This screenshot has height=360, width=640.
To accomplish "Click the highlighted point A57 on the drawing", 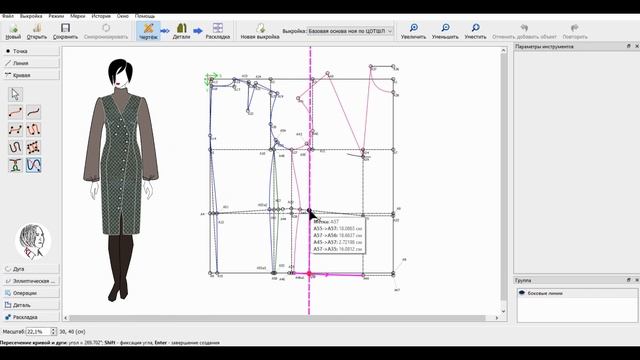I will point(309,211).
